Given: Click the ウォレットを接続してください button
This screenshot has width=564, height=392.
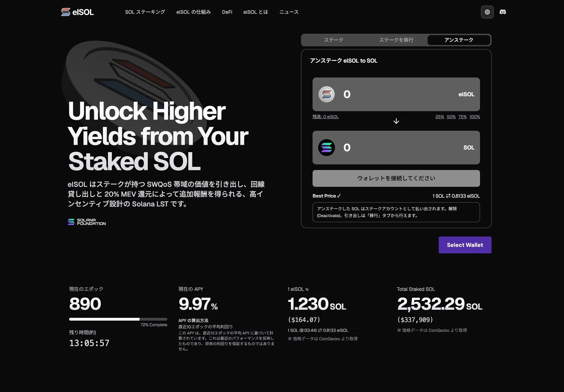Looking at the screenshot, I should [x=396, y=178].
